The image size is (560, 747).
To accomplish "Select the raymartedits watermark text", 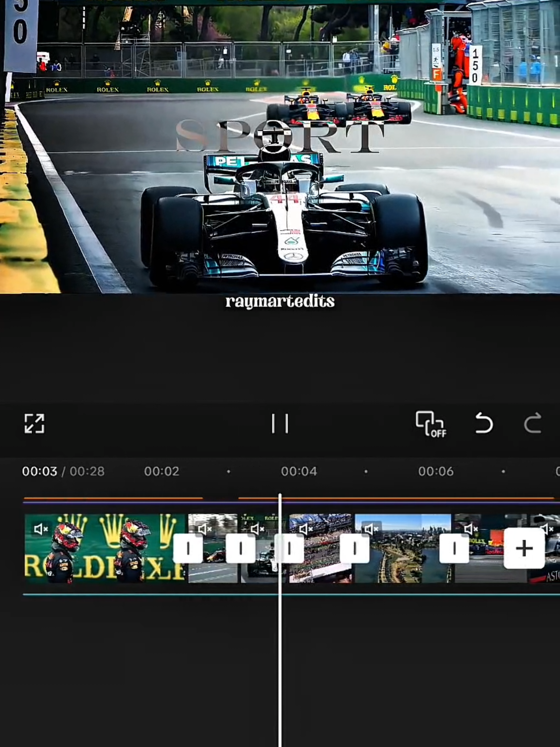I will pyautogui.click(x=280, y=301).
